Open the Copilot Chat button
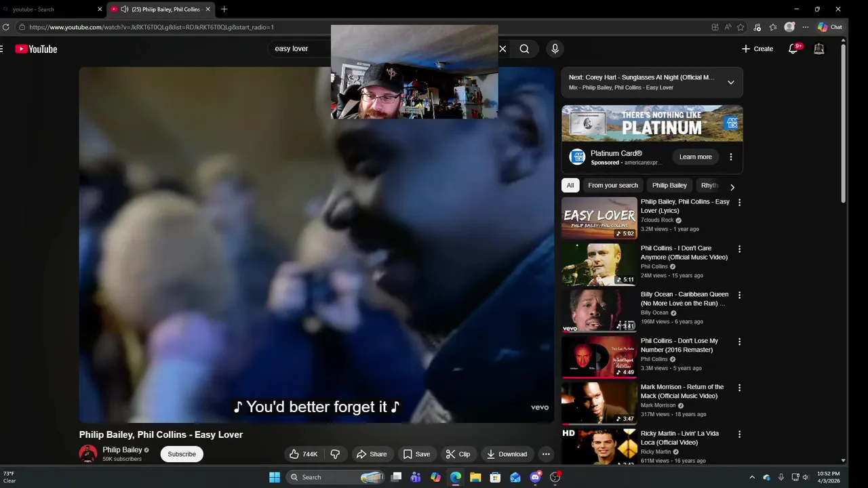This screenshot has height=488, width=868. click(830, 27)
